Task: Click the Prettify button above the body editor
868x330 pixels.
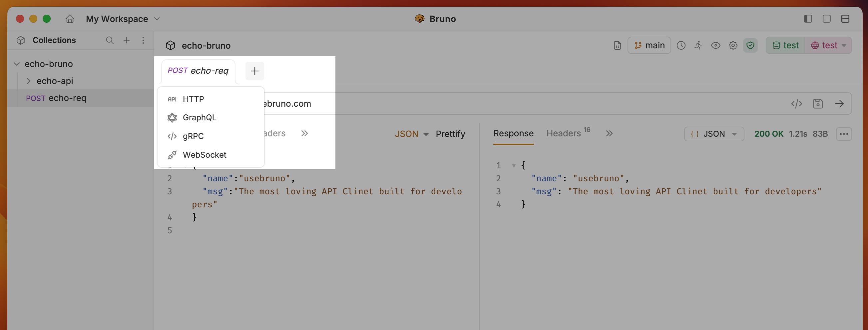Action: pyautogui.click(x=451, y=134)
